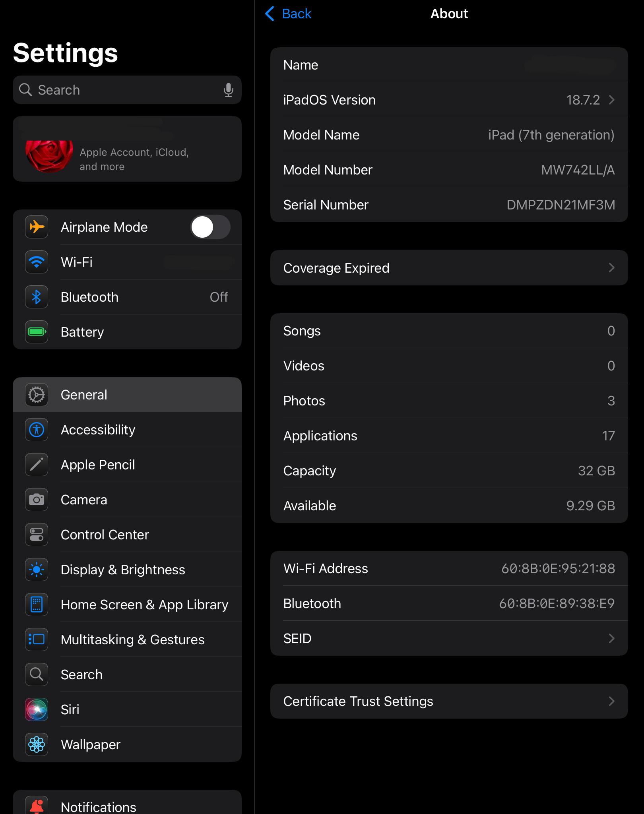The width and height of the screenshot is (644, 814).
Task: Tap the Videos row label
Action: (304, 366)
